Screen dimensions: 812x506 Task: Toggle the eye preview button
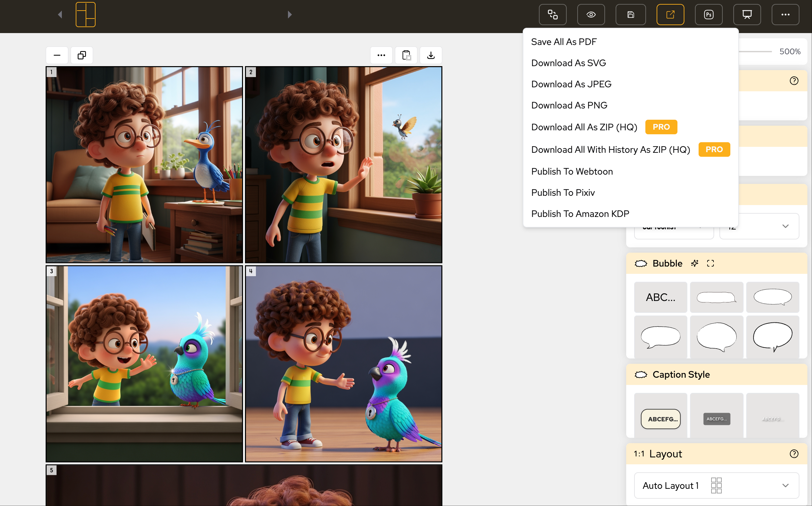[591, 15]
